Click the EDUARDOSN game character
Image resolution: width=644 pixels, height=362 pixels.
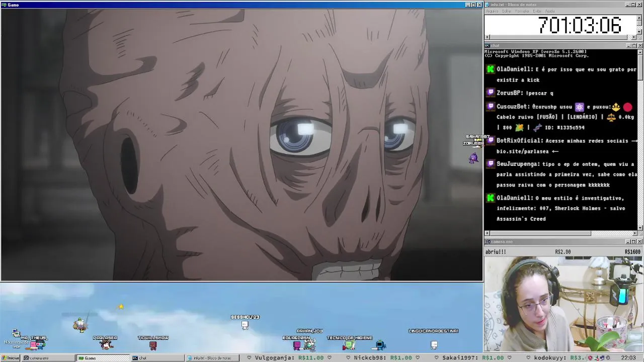click(x=297, y=345)
